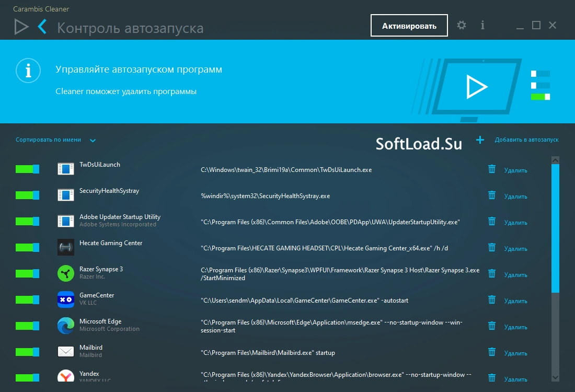Viewport: 575px width, 392px height.
Task: Click trash icon for TwDsUiLaunch
Action: (492, 169)
